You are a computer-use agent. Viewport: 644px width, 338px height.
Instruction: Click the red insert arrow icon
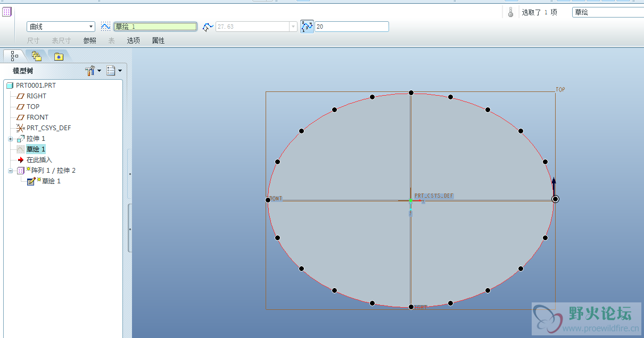[x=21, y=160]
